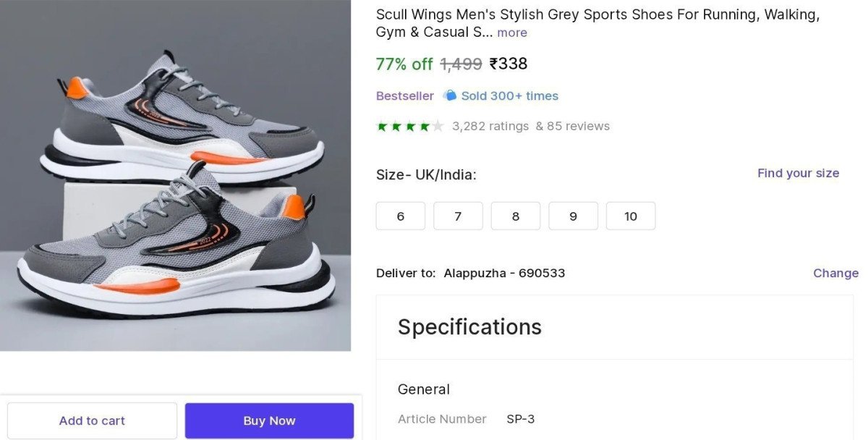View the 3,282 ratings
The height and width of the screenshot is (440, 868).
pyautogui.click(x=490, y=126)
